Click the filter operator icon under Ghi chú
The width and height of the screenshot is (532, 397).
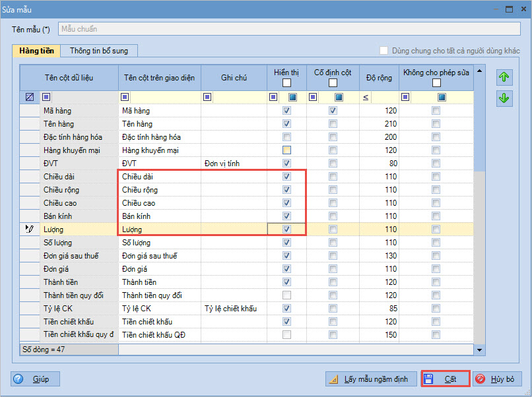tap(207, 98)
